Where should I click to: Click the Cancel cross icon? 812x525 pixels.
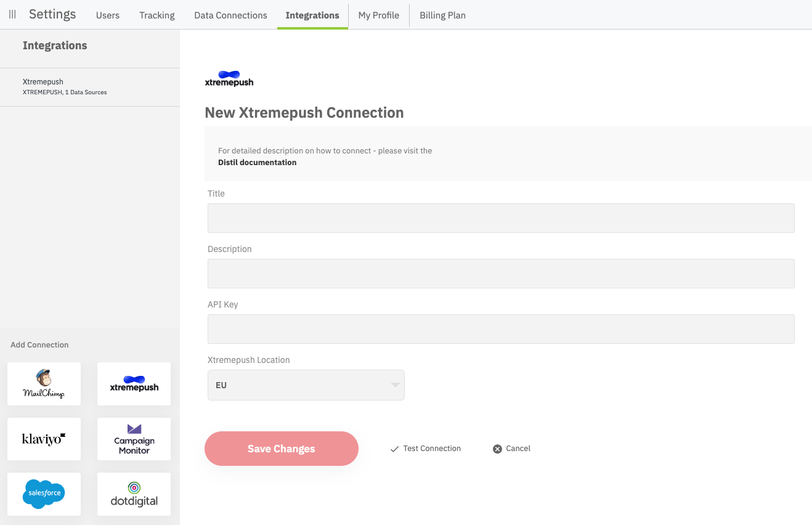(497, 449)
